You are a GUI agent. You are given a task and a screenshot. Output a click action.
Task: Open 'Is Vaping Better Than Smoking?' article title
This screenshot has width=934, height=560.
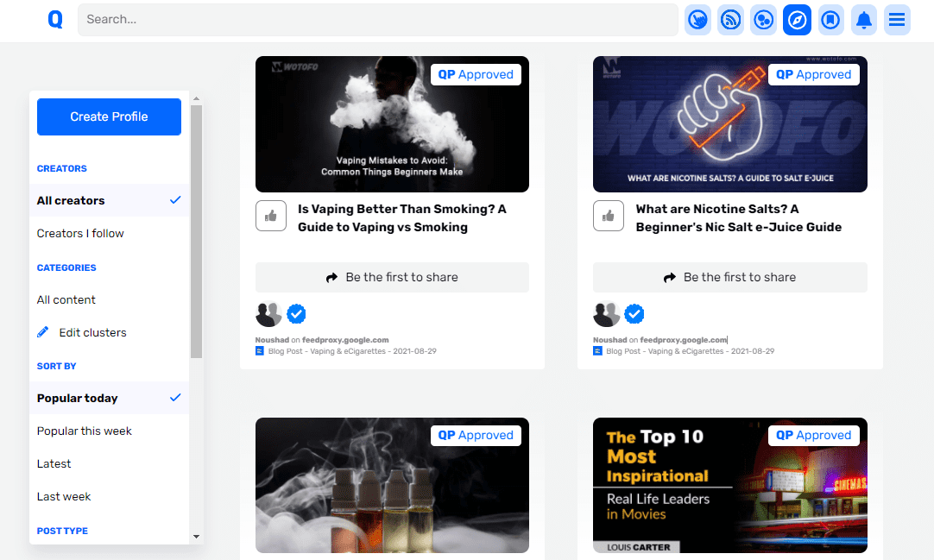(x=402, y=217)
